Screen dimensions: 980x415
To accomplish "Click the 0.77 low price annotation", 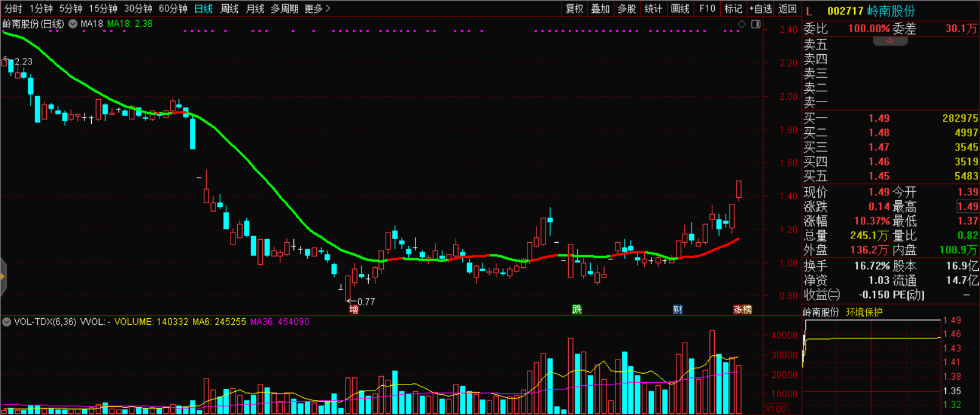I will (x=366, y=302).
